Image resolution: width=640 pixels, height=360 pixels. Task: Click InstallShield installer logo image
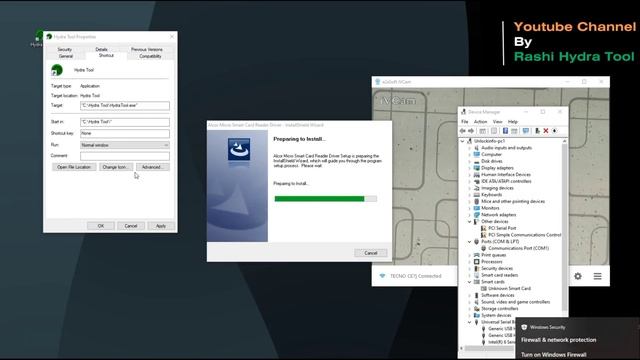(239, 149)
